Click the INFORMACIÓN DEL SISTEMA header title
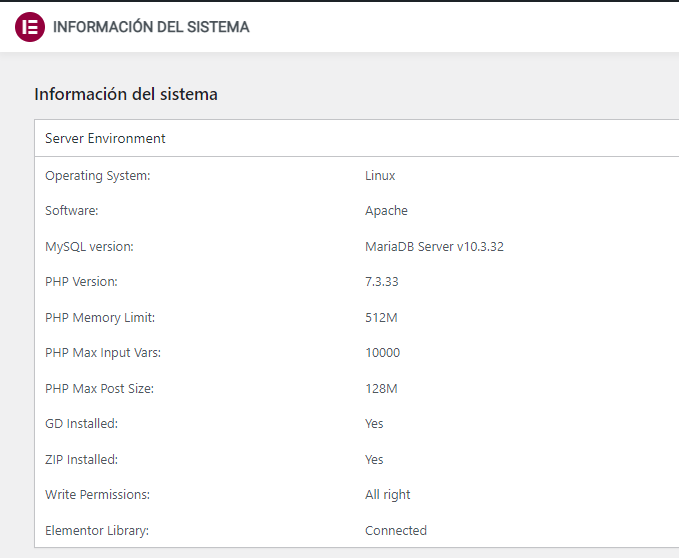Image resolution: width=679 pixels, height=558 pixels. 151,27
